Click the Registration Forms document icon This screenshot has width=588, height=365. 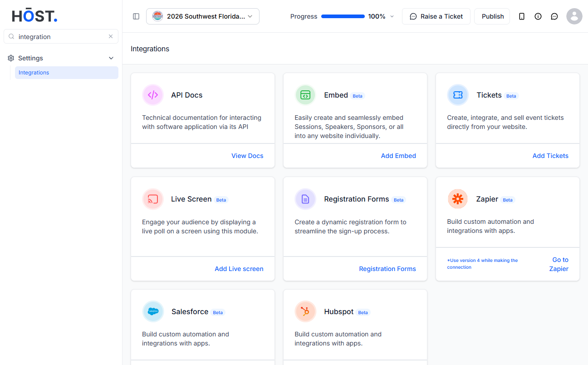(305, 199)
